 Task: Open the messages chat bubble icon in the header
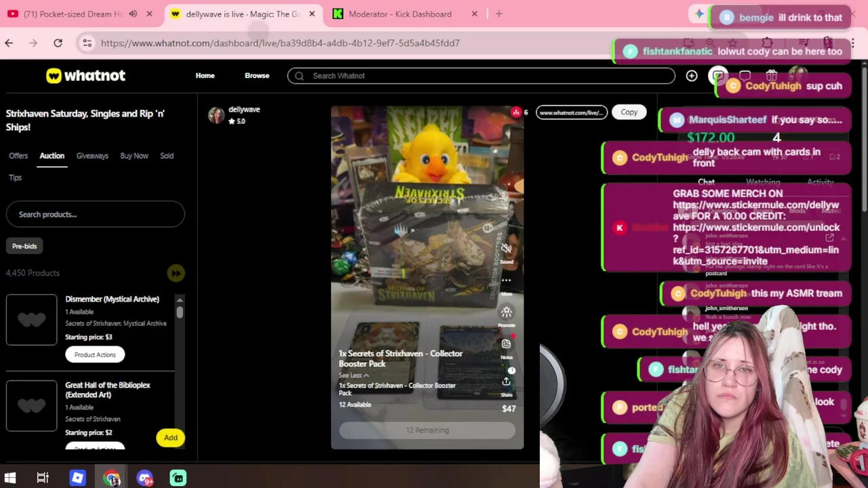click(x=745, y=76)
